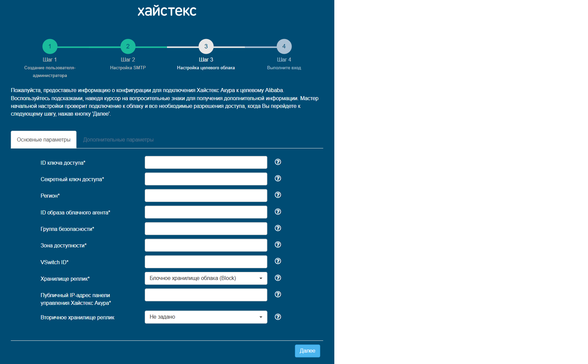588x364 pixels.
Task: Click the Зона доступности* label
Action: tap(64, 246)
